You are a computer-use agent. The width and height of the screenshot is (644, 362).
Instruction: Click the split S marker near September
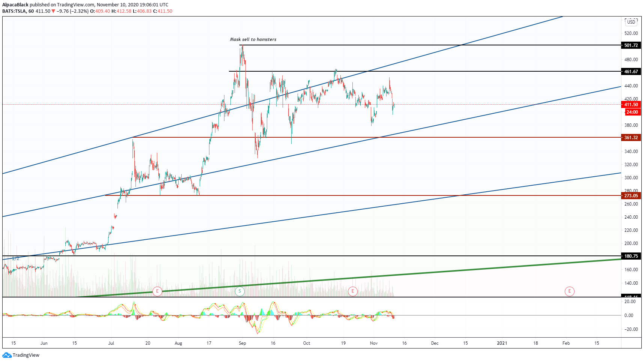239,291
